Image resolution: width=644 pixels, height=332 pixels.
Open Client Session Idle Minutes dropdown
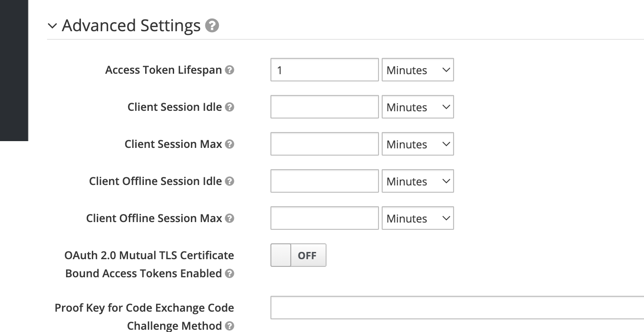point(418,107)
